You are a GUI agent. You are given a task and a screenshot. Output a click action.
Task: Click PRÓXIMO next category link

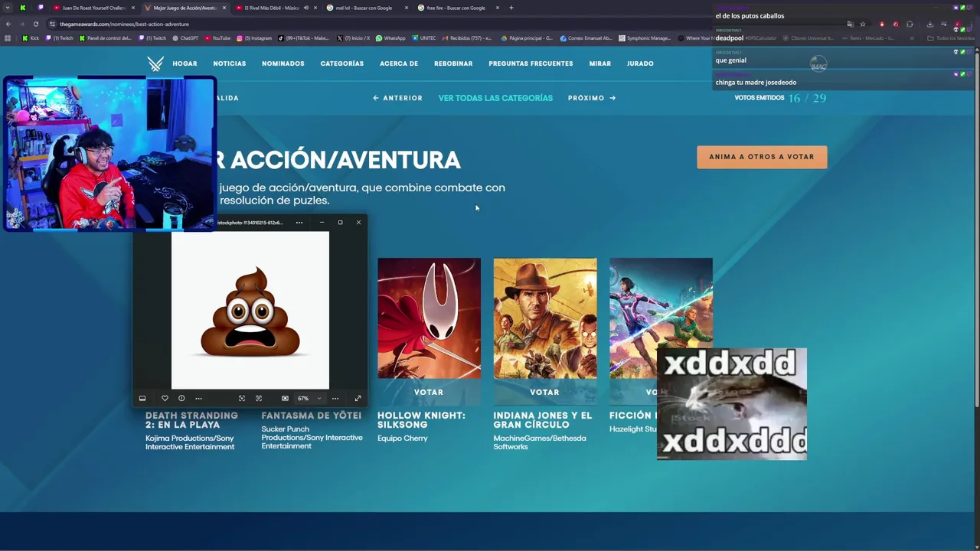592,98
